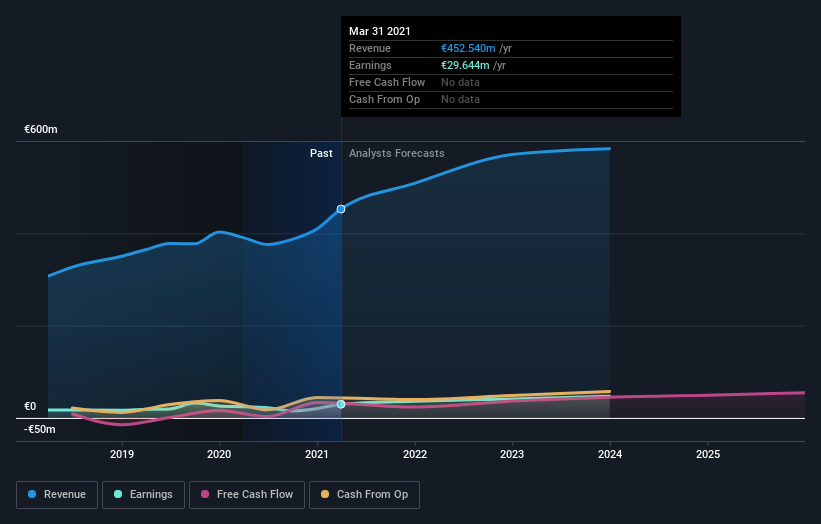Screen dimensions: 821x524
Task: Toggle the Cash From Op legend series
Action: (x=364, y=495)
